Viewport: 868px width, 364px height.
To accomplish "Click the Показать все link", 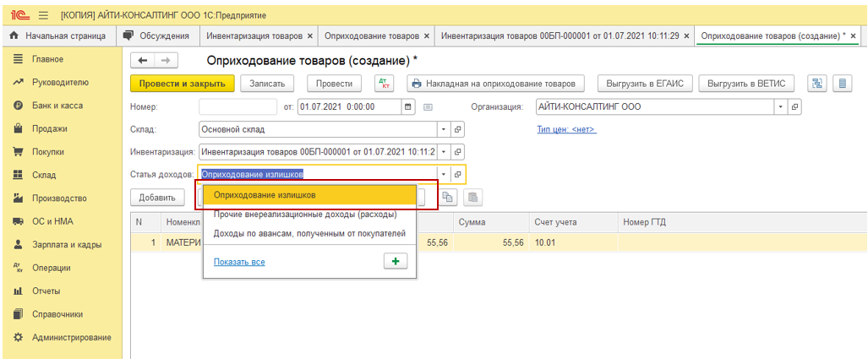I will pyautogui.click(x=239, y=262).
